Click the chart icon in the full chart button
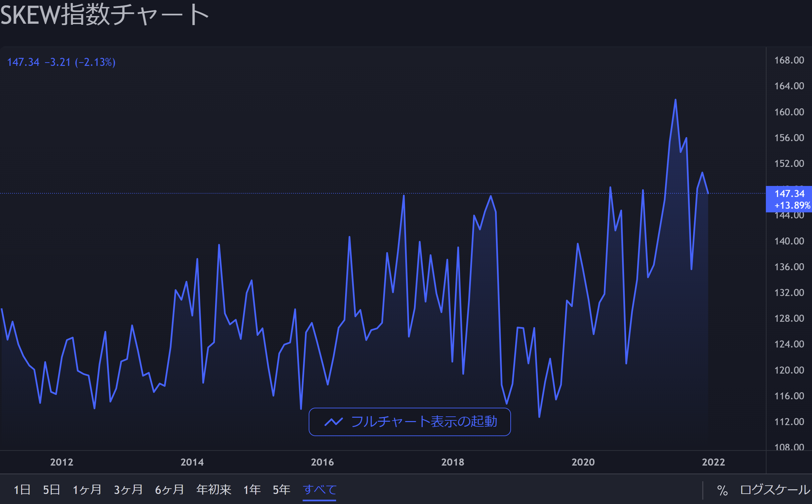The image size is (812, 504). click(333, 422)
